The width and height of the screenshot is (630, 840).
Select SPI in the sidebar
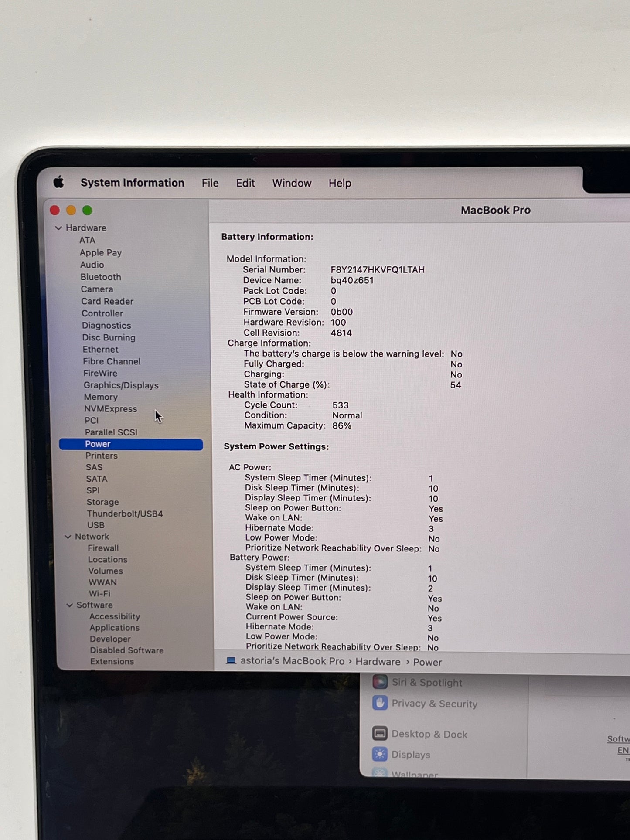[x=93, y=490]
